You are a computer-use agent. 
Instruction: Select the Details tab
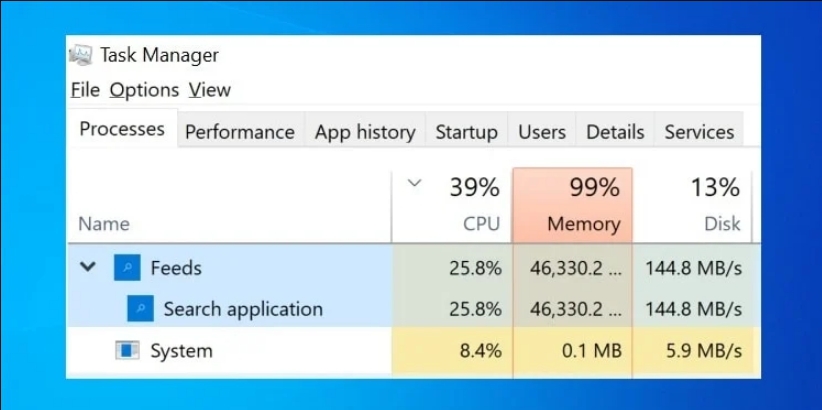(x=615, y=132)
